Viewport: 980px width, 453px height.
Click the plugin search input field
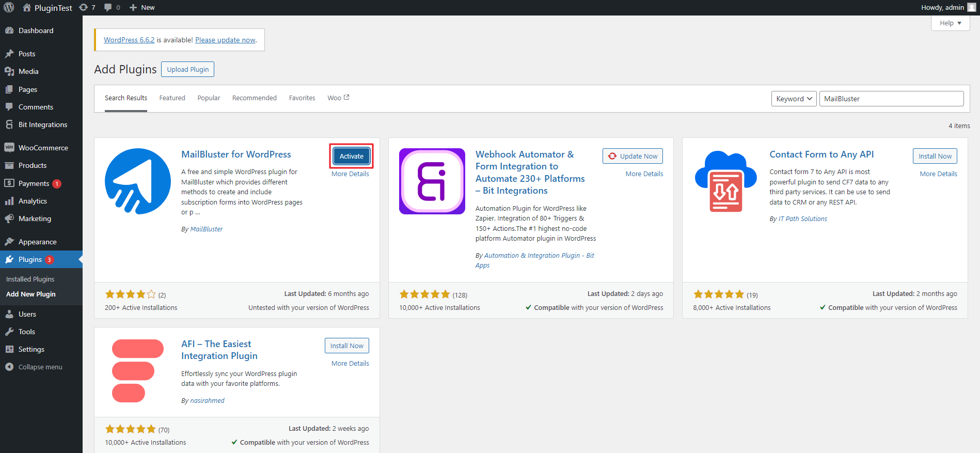tap(891, 99)
